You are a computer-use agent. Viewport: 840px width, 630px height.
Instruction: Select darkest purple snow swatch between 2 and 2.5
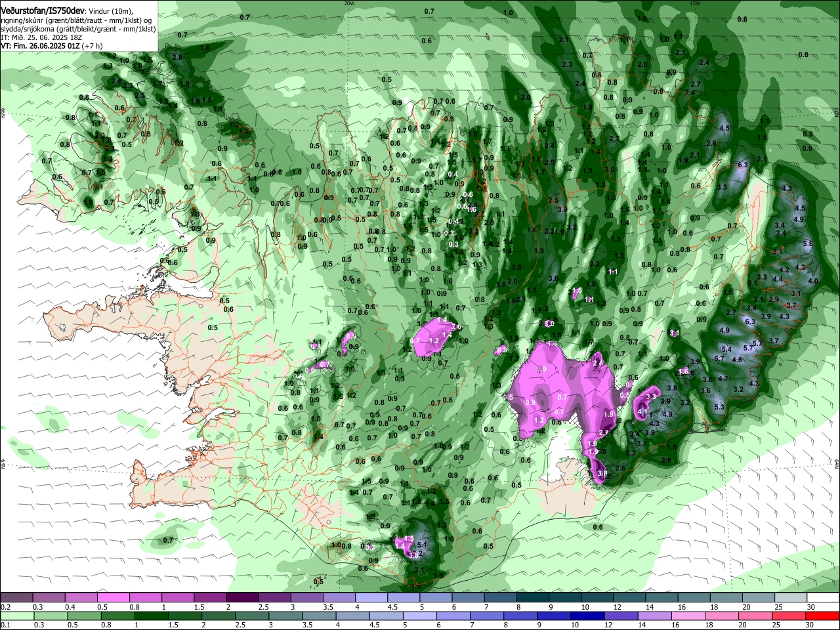(242, 598)
